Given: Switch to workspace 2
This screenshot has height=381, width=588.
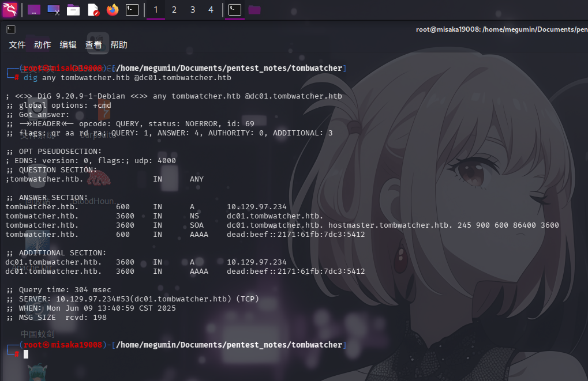Looking at the screenshot, I should (174, 10).
